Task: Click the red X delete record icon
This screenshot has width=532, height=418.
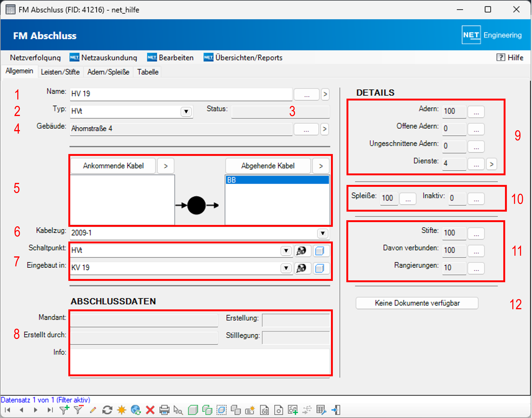Action: coord(150,410)
